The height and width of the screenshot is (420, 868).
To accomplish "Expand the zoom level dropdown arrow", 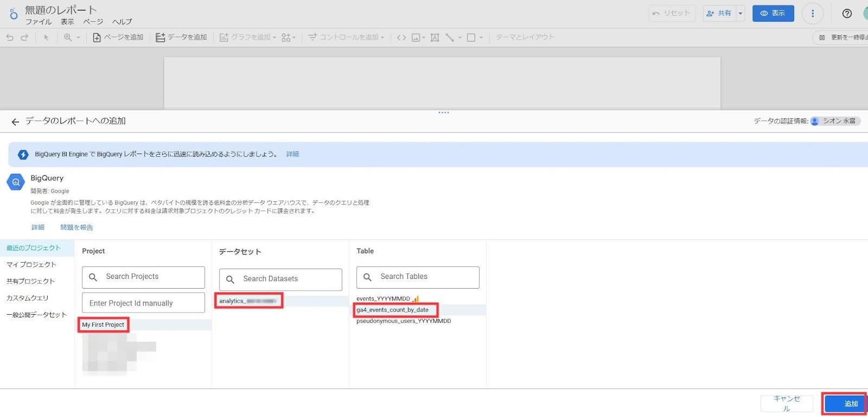I will tap(78, 37).
